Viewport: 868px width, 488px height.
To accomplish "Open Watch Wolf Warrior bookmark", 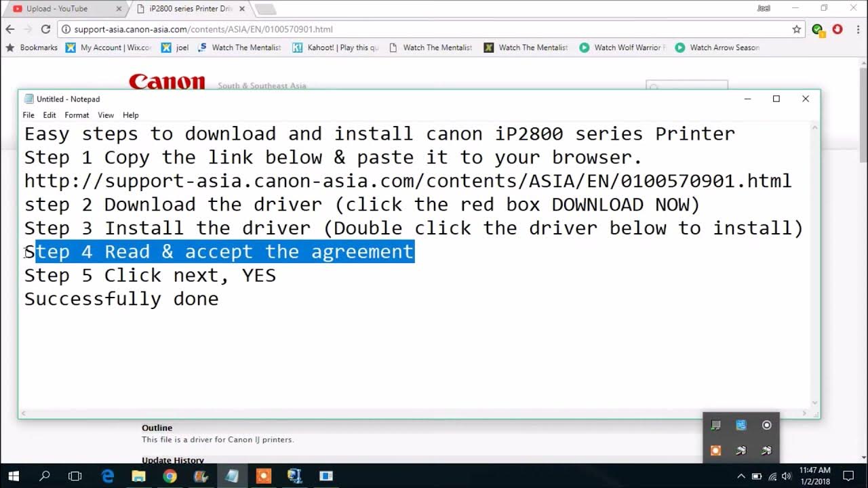I will (x=623, y=47).
